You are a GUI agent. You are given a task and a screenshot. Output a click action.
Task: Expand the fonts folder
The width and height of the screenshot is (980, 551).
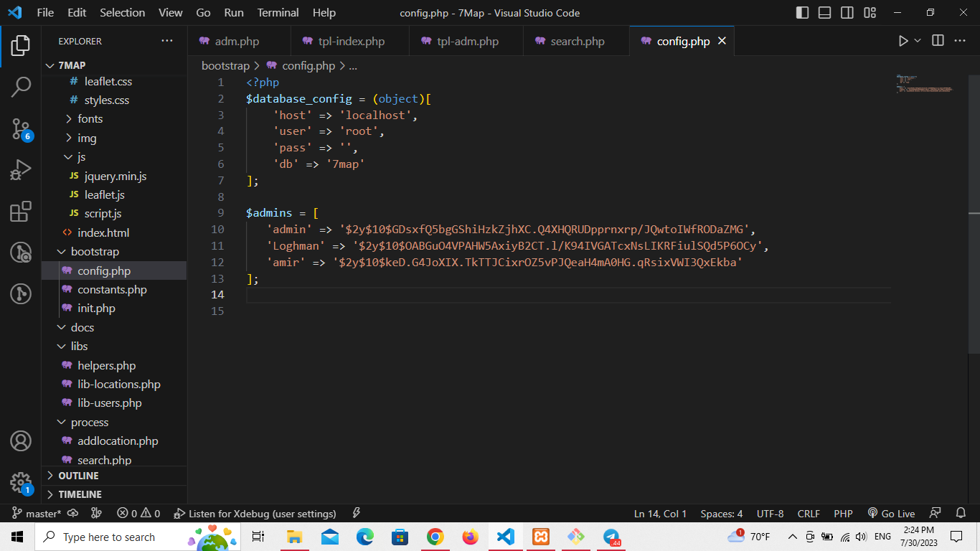pyautogui.click(x=114, y=119)
